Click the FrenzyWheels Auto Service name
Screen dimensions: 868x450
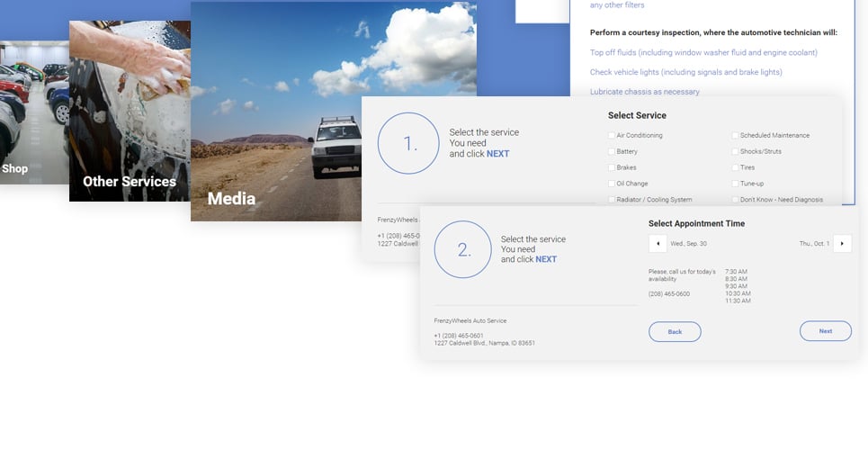470,321
